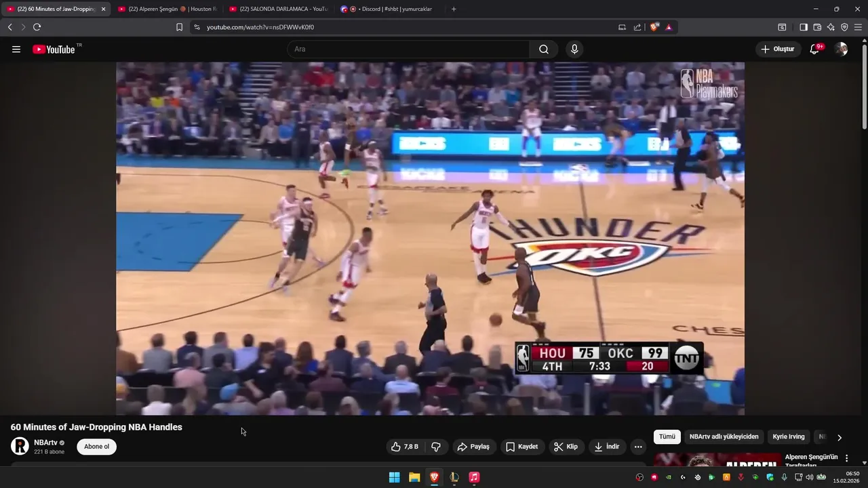
Task: Show more filter chips with right arrow
Action: pyautogui.click(x=840, y=437)
